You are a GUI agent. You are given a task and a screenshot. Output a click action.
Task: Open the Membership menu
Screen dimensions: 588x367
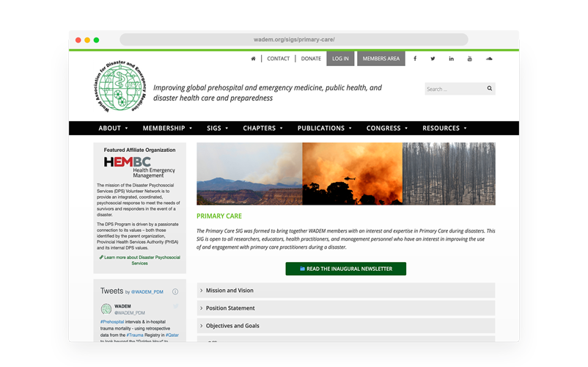tap(167, 128)
